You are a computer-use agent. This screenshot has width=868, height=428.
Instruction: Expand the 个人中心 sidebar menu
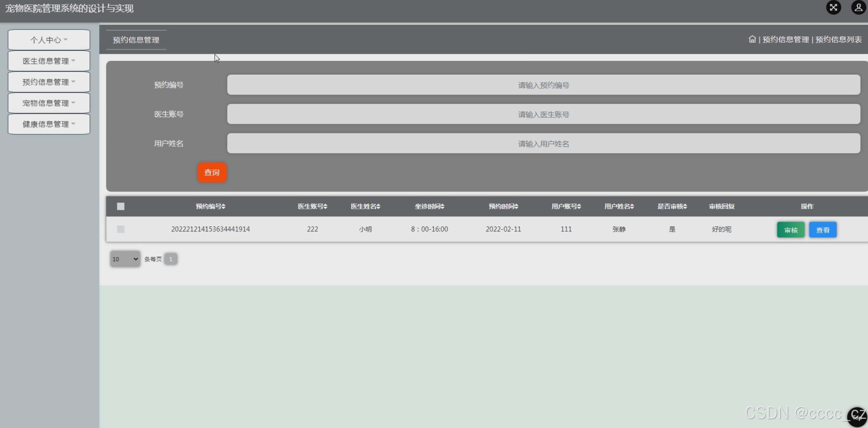pyautogui.click(x=49, y=40)
